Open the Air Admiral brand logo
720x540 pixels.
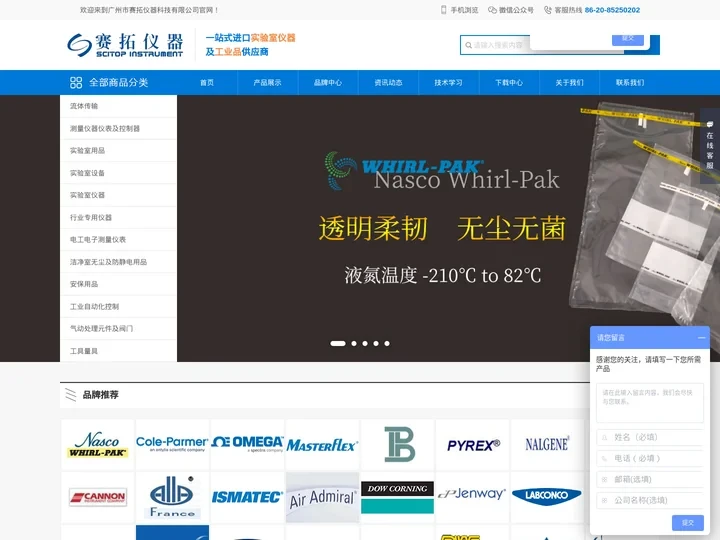click(x=322, y=497)
